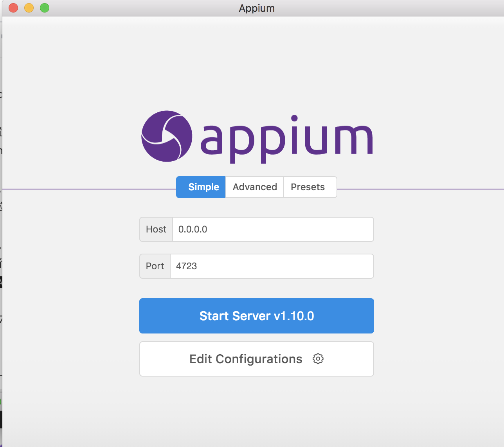Minimize the Appium window
Screen dimensions: 504x447
click(x=29, y=8)
